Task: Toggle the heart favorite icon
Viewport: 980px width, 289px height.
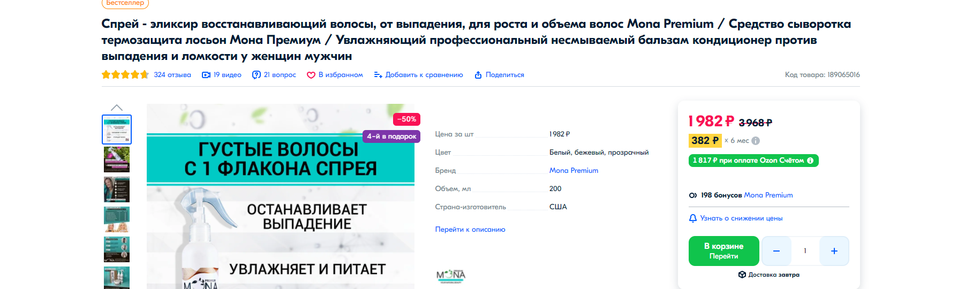Action: click(311, 75)
